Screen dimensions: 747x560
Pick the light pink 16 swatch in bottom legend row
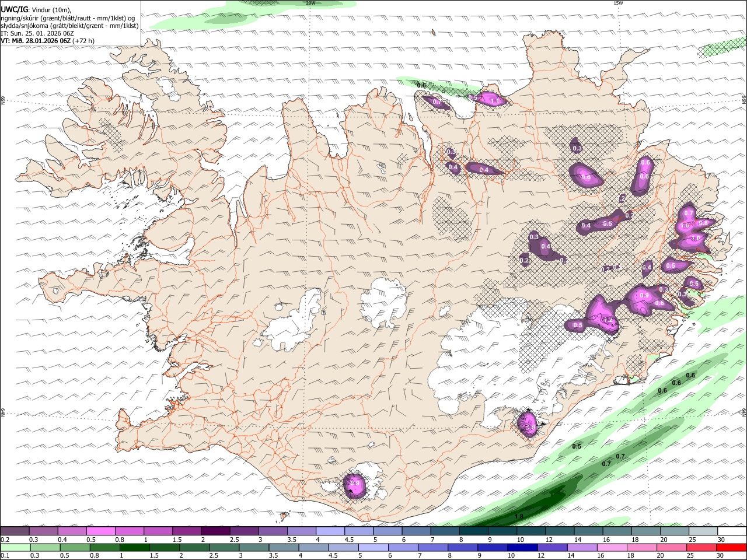pos(613,548)
